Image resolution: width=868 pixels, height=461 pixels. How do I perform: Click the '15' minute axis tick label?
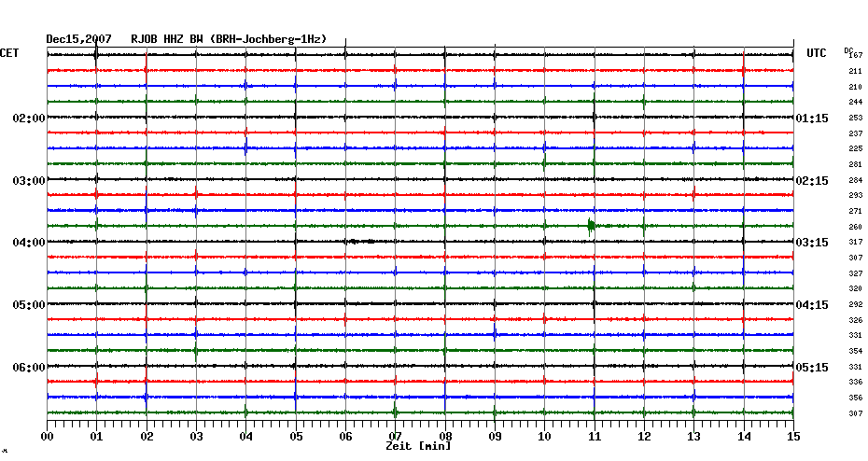point(793,437)
